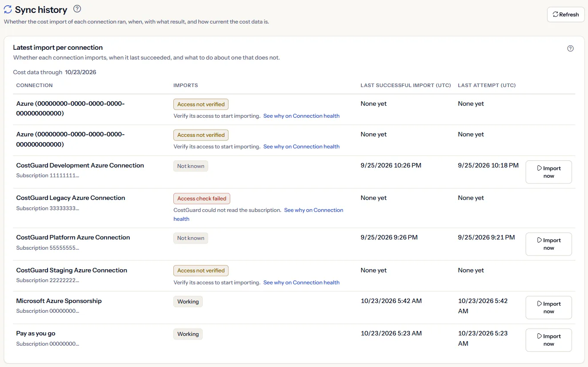Click the CONNECTION column header
The width and height of the screenshot is (588, 367).
[35, 85]
